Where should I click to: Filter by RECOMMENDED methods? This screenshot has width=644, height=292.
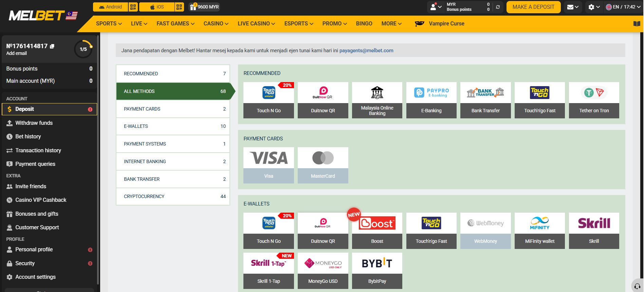(x=173, y=74)
